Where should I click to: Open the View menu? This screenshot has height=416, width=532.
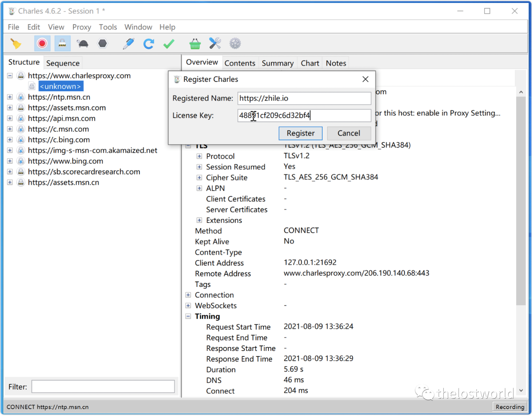[x=56, y=27]
